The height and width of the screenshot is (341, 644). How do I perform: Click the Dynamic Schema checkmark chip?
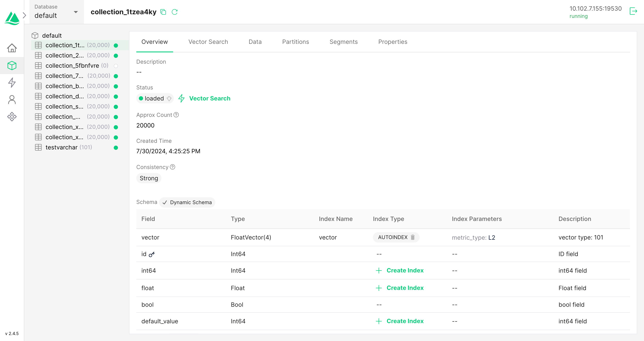point(187,202)
